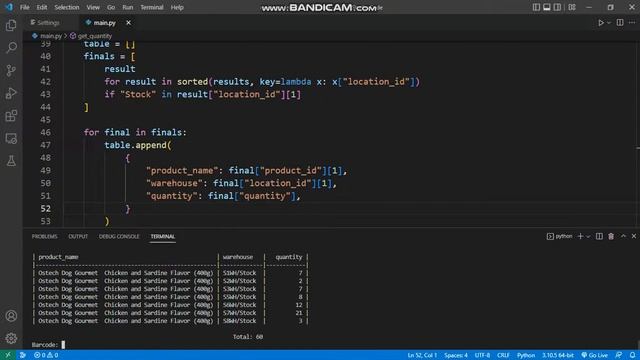The width and height of the screenshot is (640, 360).
Task: Open the Testing flask view
Action: pos(11,161)
